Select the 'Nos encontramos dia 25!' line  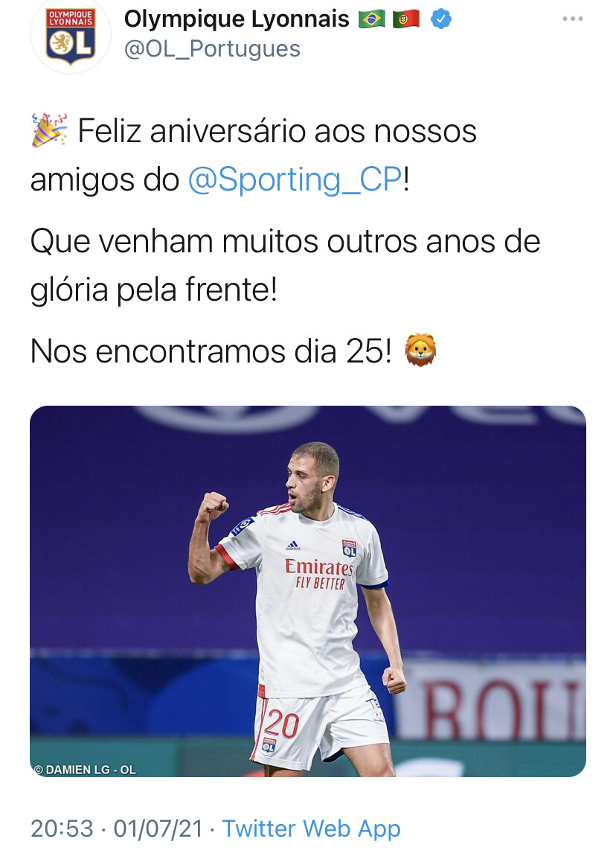pos(211,351)
